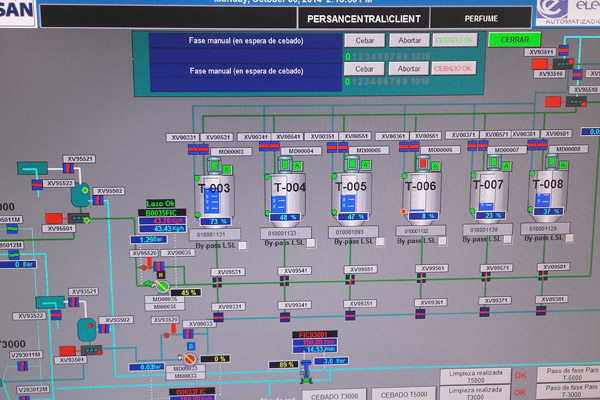600x400 pixels.
Task: Select batch code field 010001133 under T-004
Action: click(x=285, y=233)
